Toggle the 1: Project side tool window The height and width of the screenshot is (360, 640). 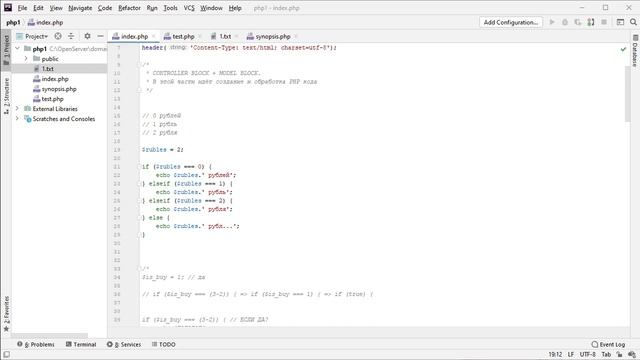pos(6,50)
